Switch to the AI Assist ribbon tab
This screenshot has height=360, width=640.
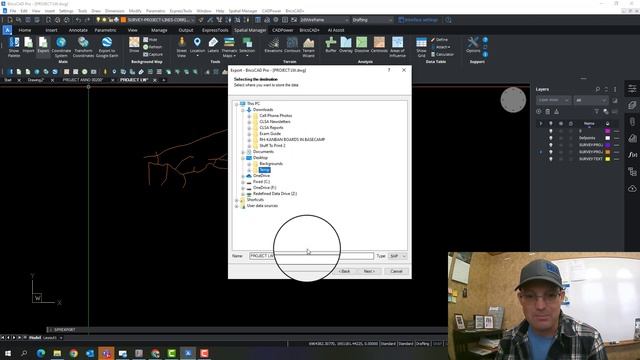336,30
